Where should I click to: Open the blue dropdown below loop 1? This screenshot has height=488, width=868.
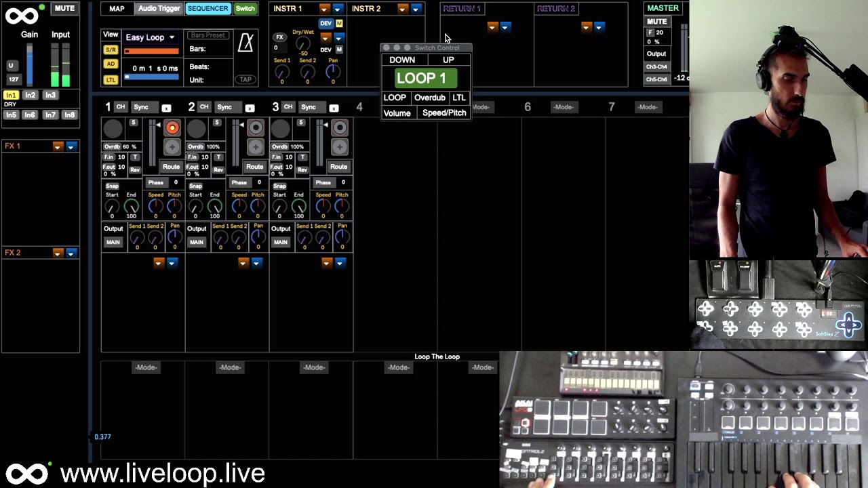[172, 263]
